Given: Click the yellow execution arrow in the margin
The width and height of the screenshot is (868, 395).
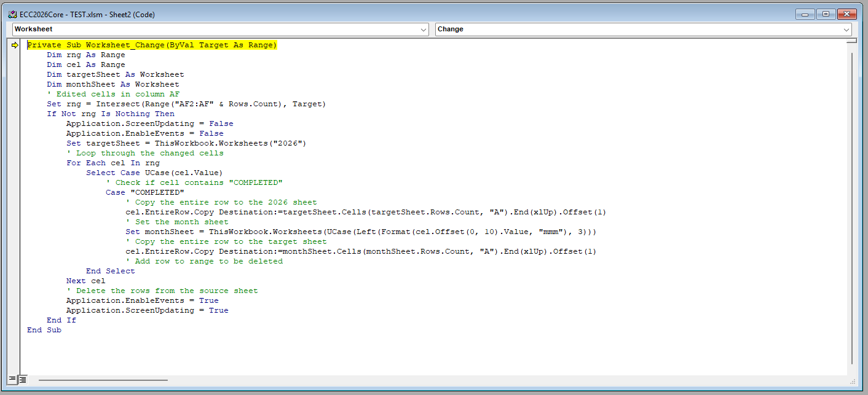Looking at the screenshot, I should (x=14, y=44).
